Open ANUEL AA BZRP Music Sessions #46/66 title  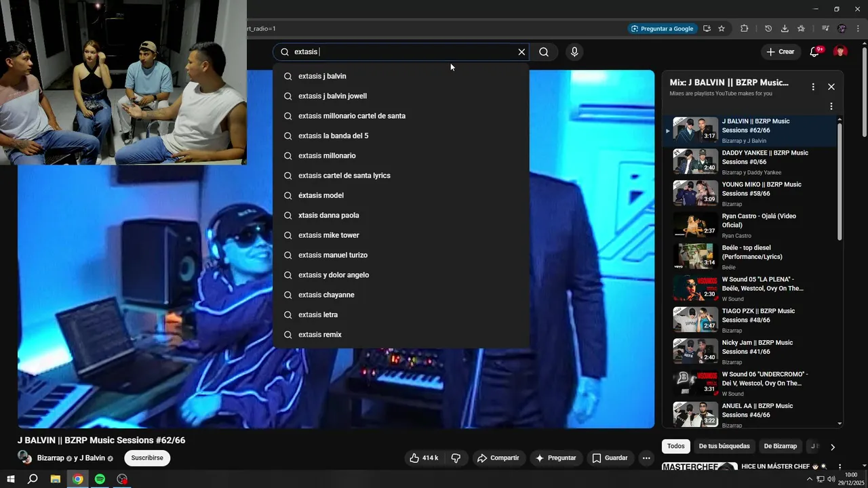pyautogui.click(x=757, y=411)
